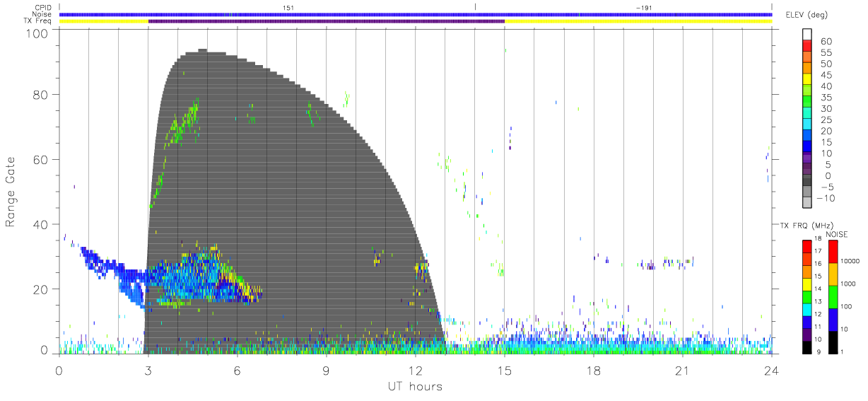This screenshot has height=401, width=868.
Task: Click the CPID value -191
Action: [644, 7]
